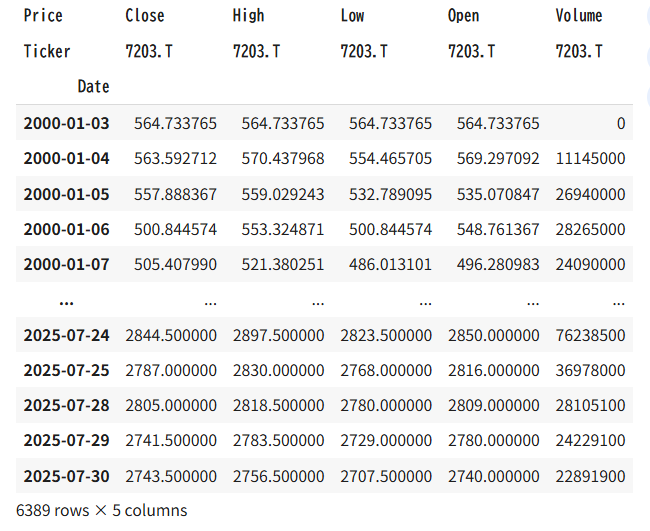Click Open value 569.297092

point(498,159)
